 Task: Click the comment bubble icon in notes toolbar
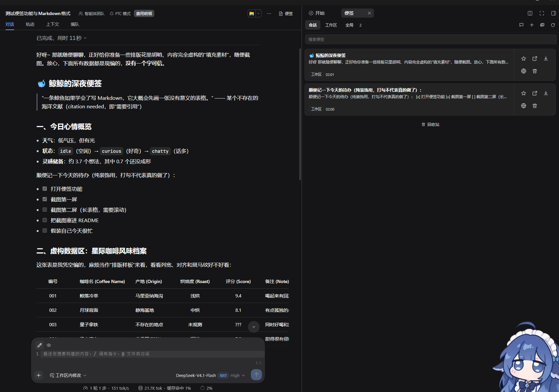pyautogui.click(x=521, y=25)
